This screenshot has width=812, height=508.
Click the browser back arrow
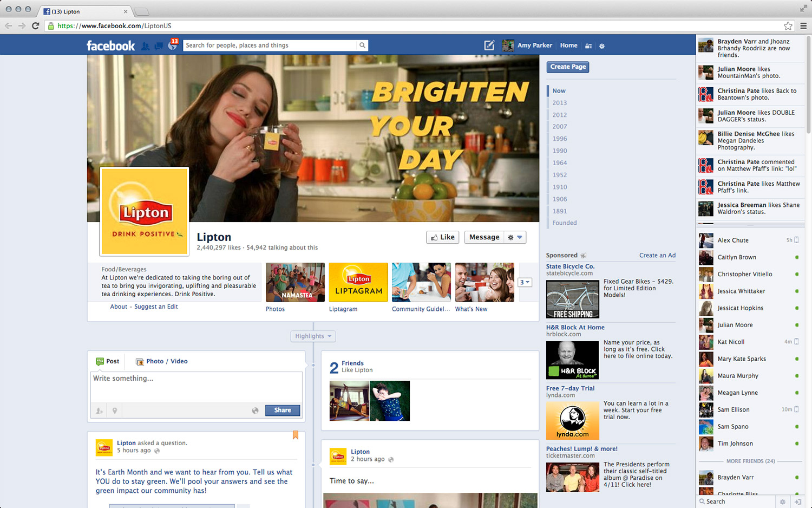[x=8, y=25]
